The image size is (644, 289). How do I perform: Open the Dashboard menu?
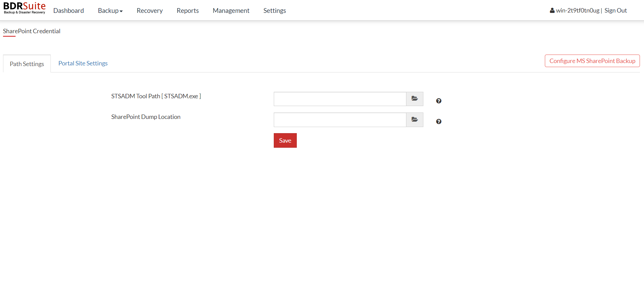click(x=69, y=11)
